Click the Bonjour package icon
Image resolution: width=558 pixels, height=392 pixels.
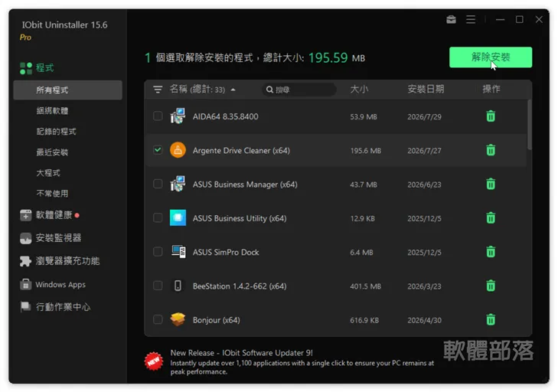178,319
